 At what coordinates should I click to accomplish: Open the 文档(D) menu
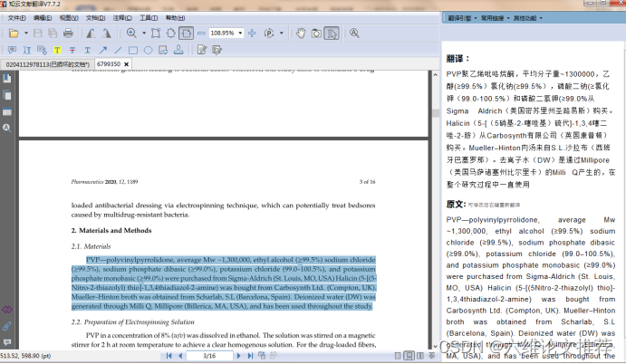(x=95, y=18)
